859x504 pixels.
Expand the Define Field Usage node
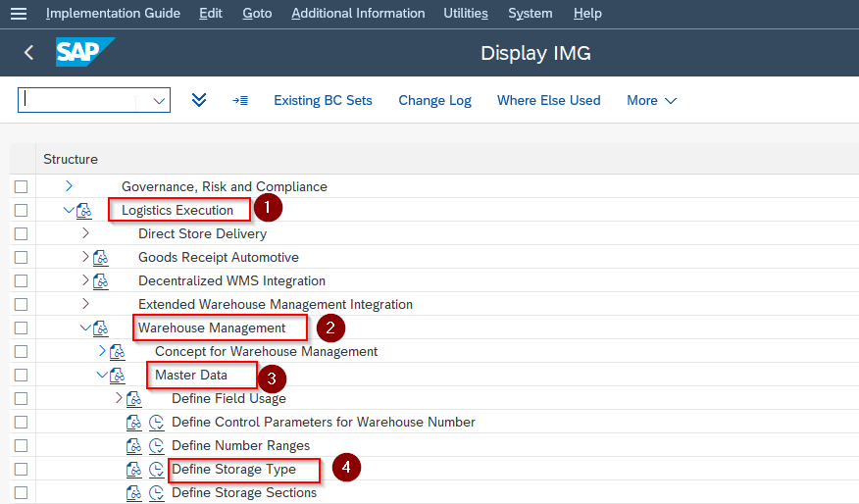[x=119, y=398]
